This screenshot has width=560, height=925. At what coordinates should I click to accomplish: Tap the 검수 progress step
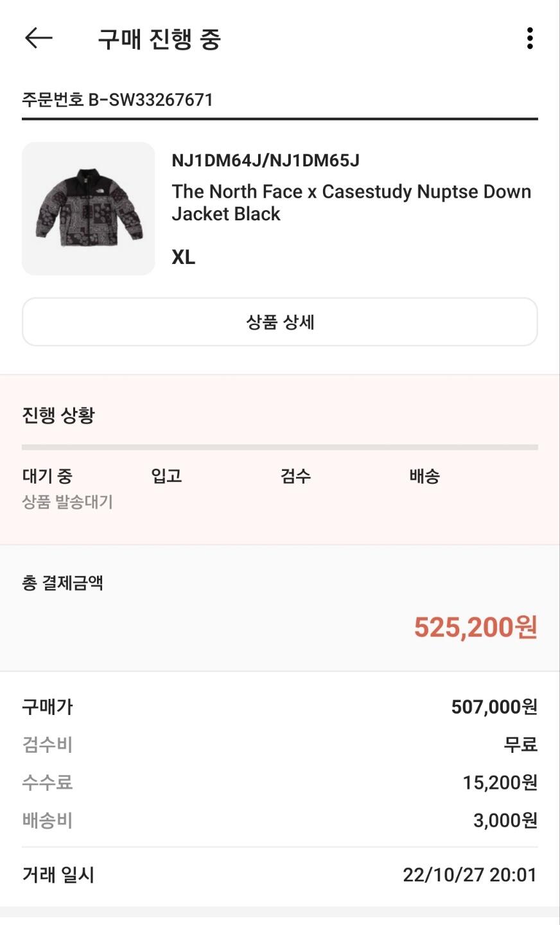295,476
